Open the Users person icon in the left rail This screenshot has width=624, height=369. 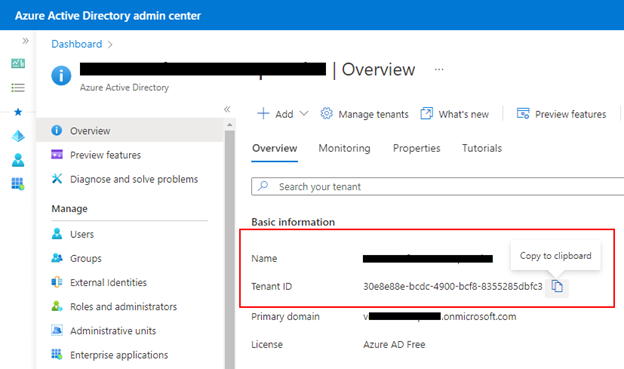pos(18,160)
